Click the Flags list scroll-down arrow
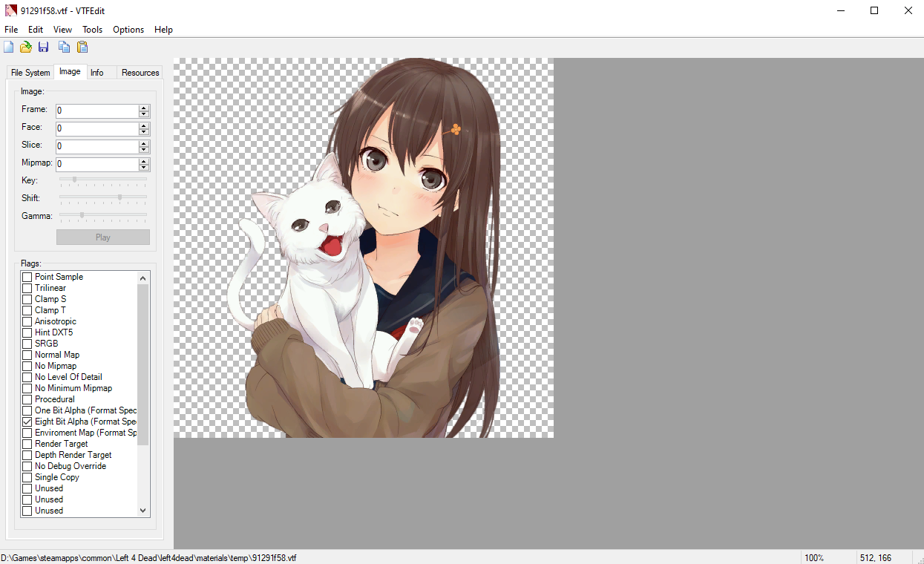 143,511
